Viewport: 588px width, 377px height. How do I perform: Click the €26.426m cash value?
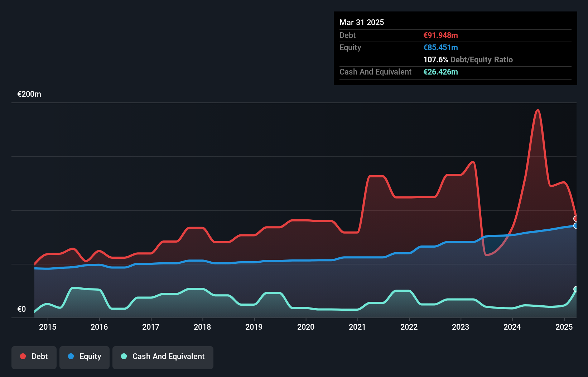tap(440, 72)
